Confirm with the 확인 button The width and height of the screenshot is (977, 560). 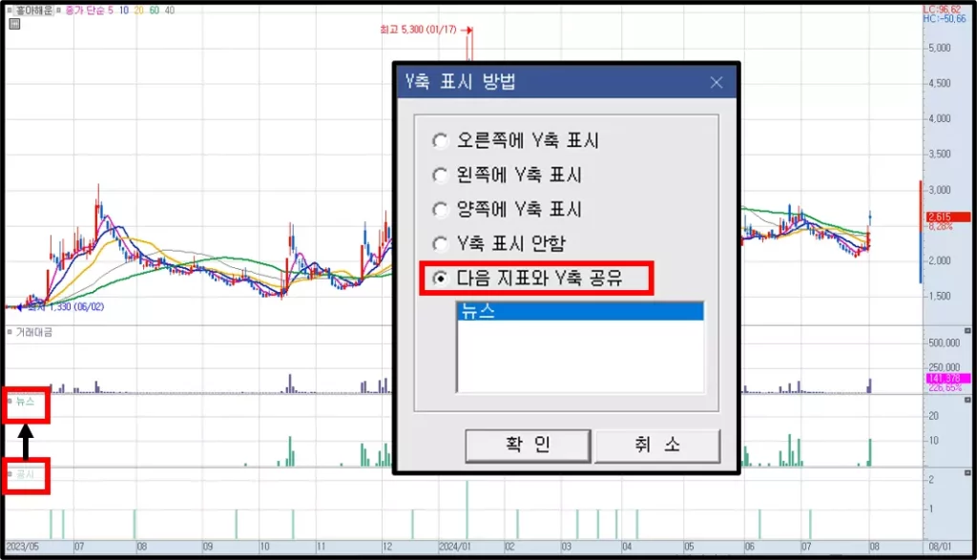coord(528,445)
